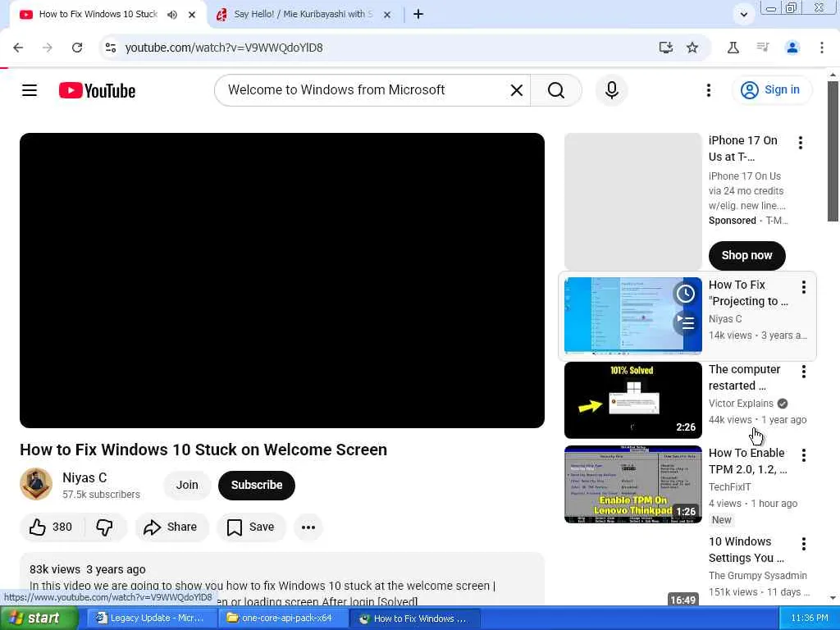Expand the tab search dropdown arrow
This screenshot has height=630, width=840.
(743, 15)
